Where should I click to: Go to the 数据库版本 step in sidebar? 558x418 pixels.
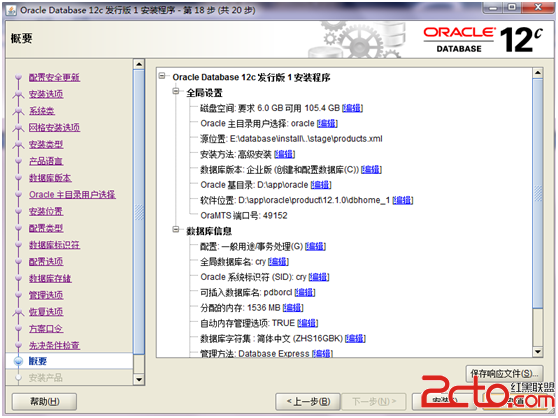point(50,178)
